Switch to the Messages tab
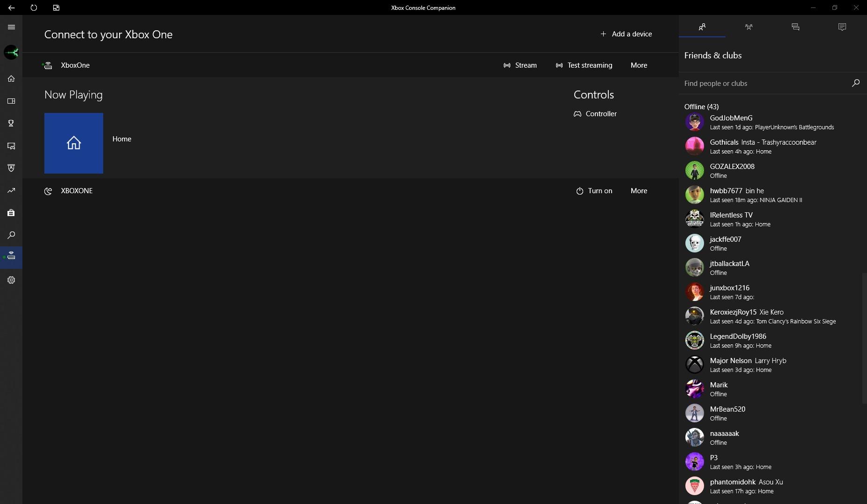Screen dimensions: 867x504 tap(796, 27)
